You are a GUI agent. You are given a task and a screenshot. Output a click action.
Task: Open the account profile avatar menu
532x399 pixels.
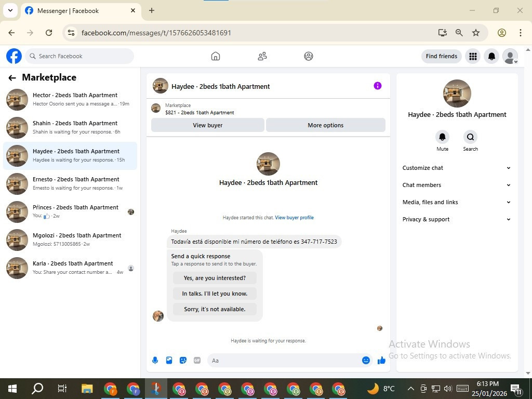pos(510,56)
